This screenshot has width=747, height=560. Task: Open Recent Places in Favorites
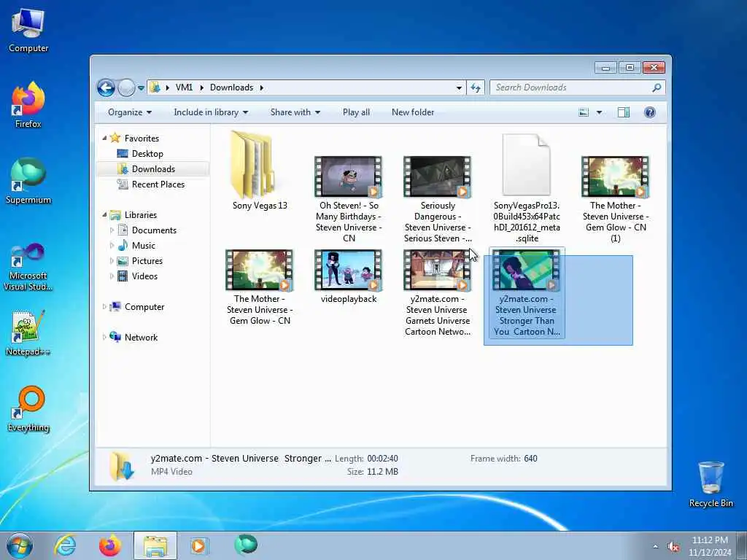point(158,184)
